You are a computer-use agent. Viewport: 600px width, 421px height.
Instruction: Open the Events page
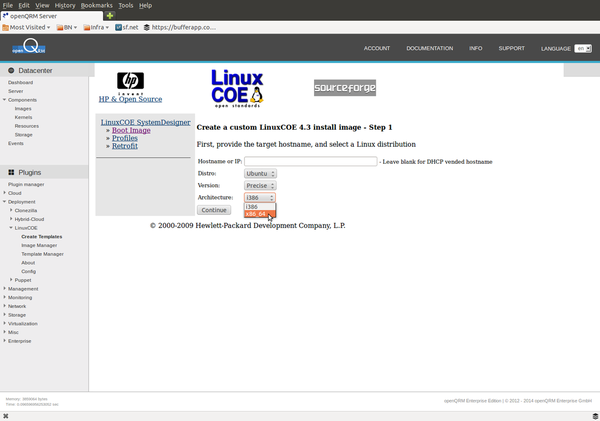coord(16,143)
